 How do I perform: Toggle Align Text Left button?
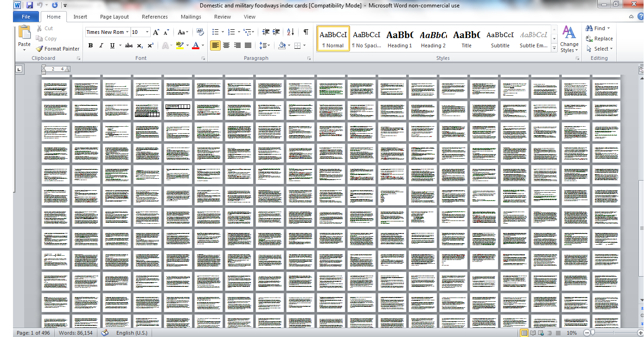point(215,45)
